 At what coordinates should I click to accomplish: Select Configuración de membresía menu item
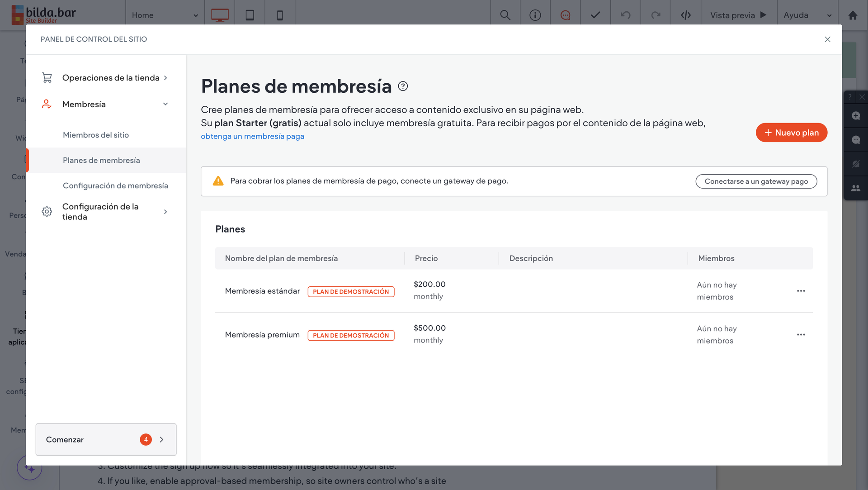115,186
